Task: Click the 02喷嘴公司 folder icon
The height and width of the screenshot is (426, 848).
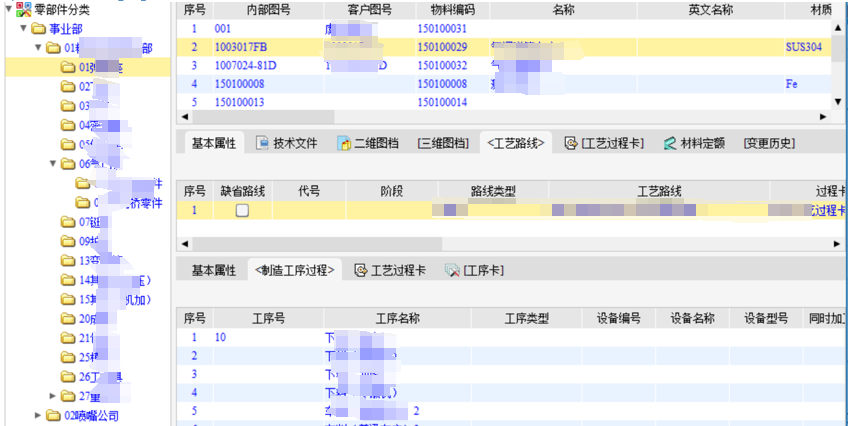Action: (x=53, y=415)
